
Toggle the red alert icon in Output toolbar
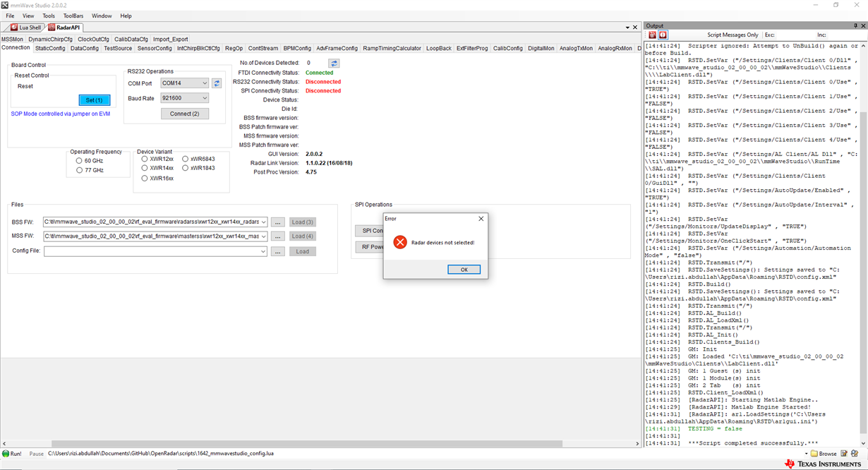pyautogui.click(x=663, y=35)
